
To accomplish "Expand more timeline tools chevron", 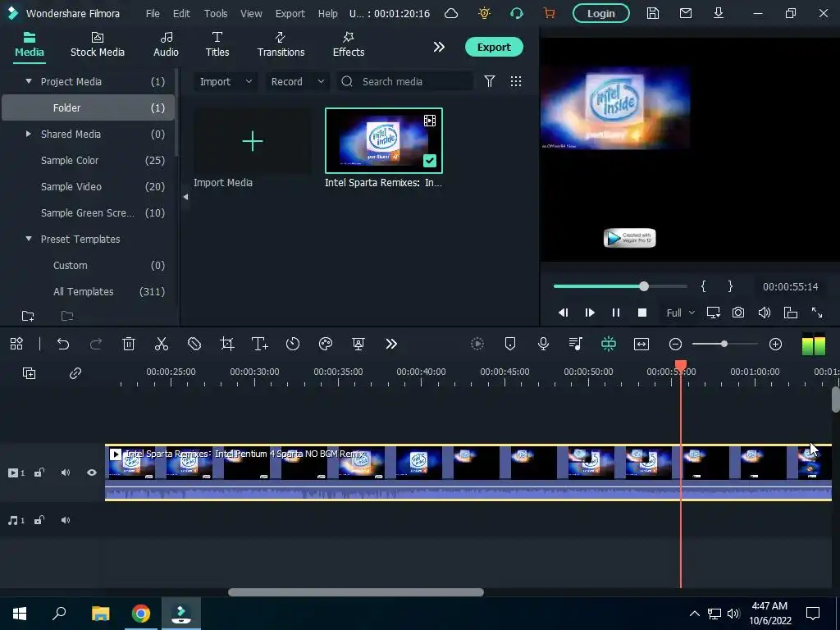I will pos(391,344).
